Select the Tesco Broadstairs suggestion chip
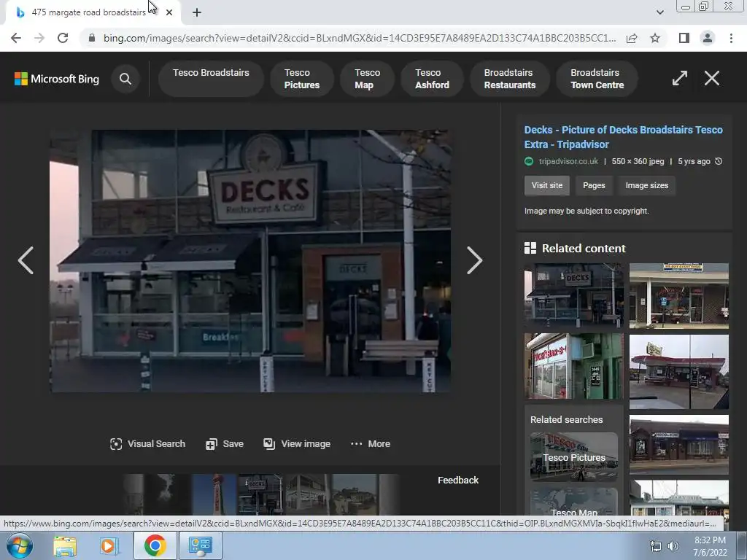747x560 pixels. [x=211, y=79]
